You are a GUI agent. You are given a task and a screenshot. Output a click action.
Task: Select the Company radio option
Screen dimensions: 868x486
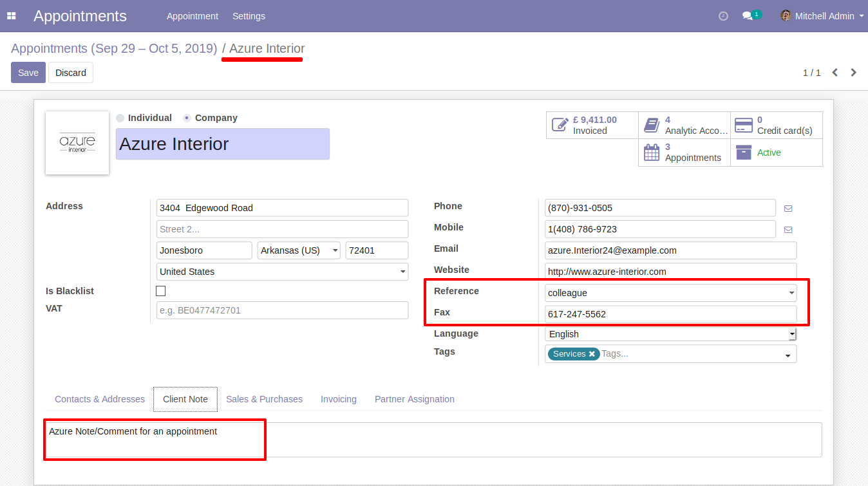[x=187, y=118]
